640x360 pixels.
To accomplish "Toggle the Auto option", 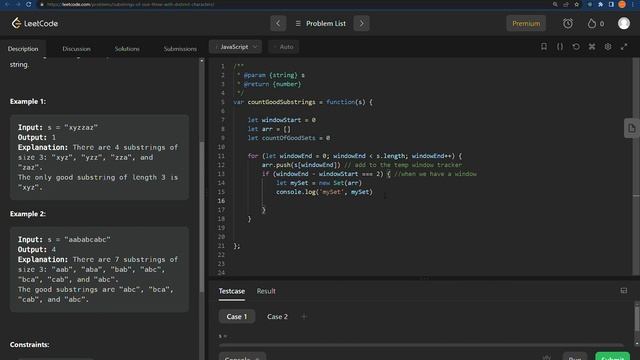I will (x=284, y=47).
